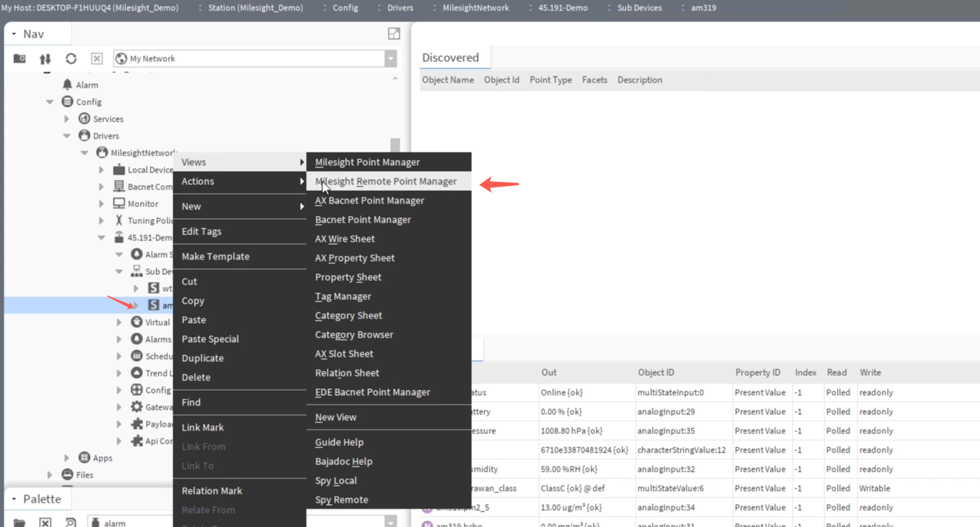The height and width of the screenshot is (527, 980).
Task: Select the Monitor tree item
Action: [143, 203]
